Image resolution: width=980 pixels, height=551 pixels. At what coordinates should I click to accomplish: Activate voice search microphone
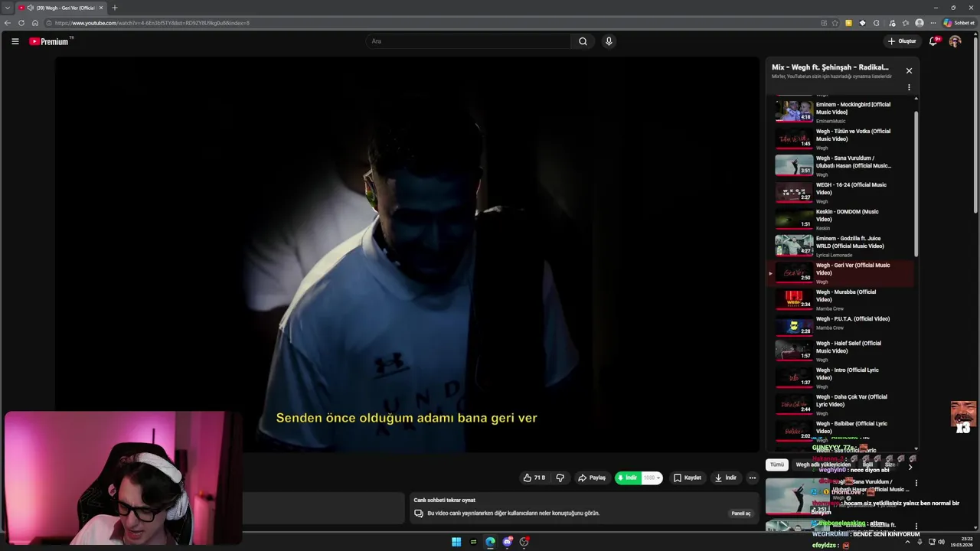609,41
